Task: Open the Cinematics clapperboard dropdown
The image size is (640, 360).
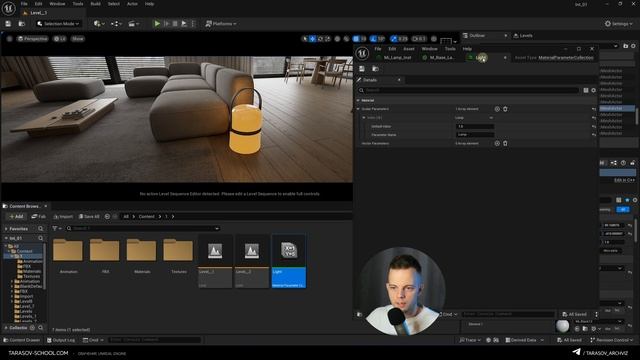Action: coord(133,24)
